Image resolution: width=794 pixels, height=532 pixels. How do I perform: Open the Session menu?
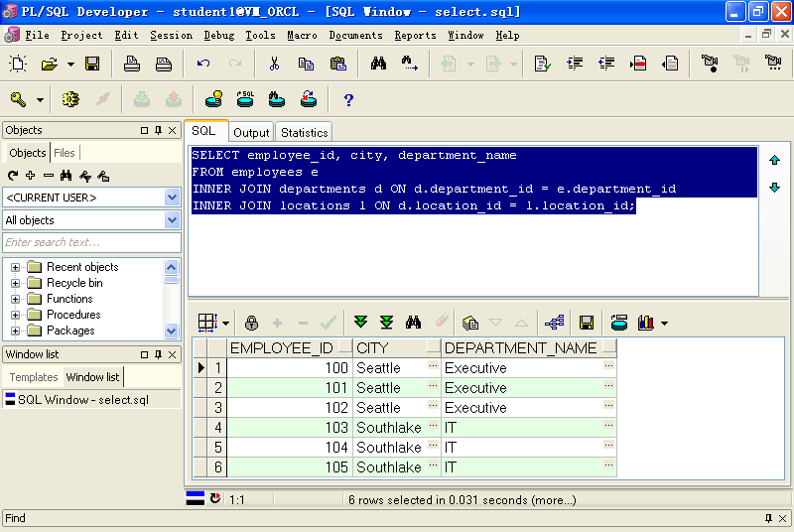171,36
